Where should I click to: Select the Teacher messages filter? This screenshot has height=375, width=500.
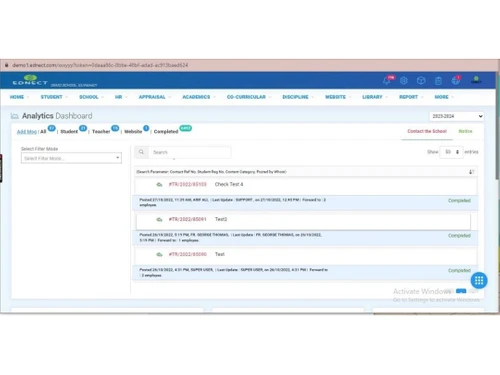101,132
